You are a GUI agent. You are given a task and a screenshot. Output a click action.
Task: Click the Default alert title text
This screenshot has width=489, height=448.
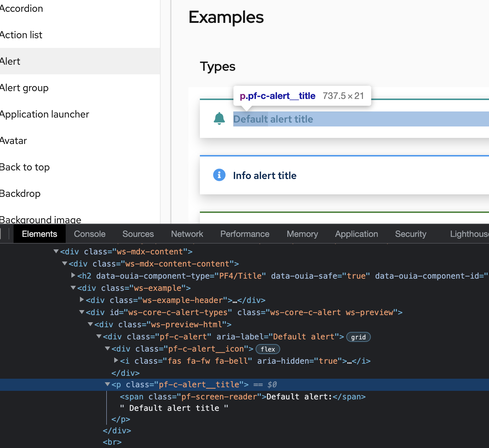tap(273, 119)
